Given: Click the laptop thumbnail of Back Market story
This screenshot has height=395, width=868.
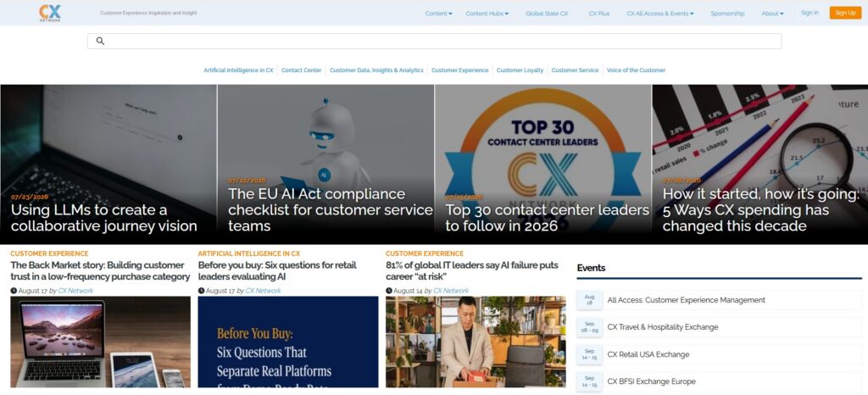Looking at the screenshot, I should pos(100,342).
